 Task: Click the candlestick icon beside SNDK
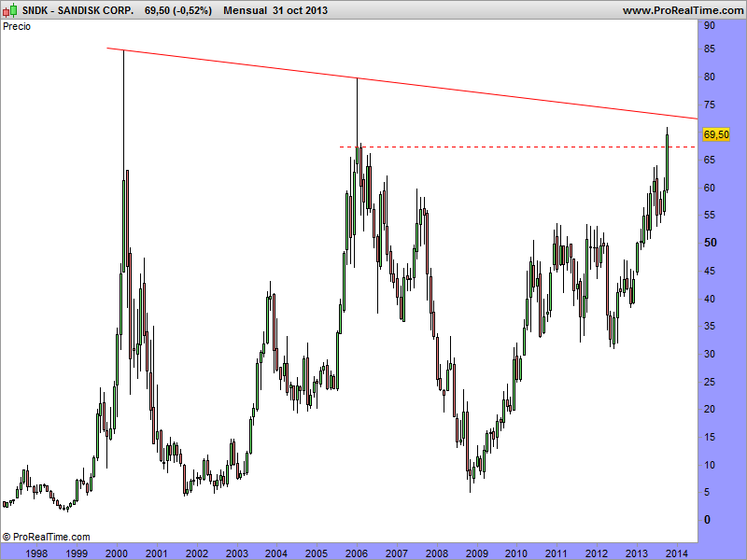[x=10, y=9]
